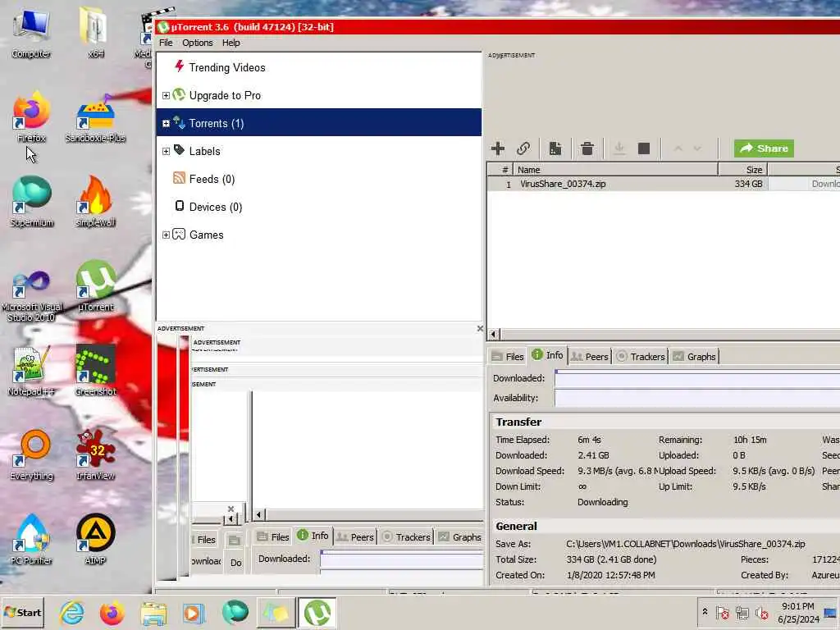Expand the Labels tree node
840x630 pixels.
[166, 151]
